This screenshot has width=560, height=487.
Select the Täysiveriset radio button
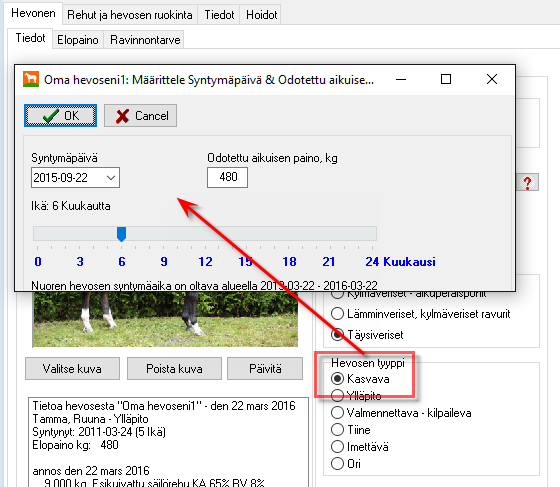coord(367,335)
